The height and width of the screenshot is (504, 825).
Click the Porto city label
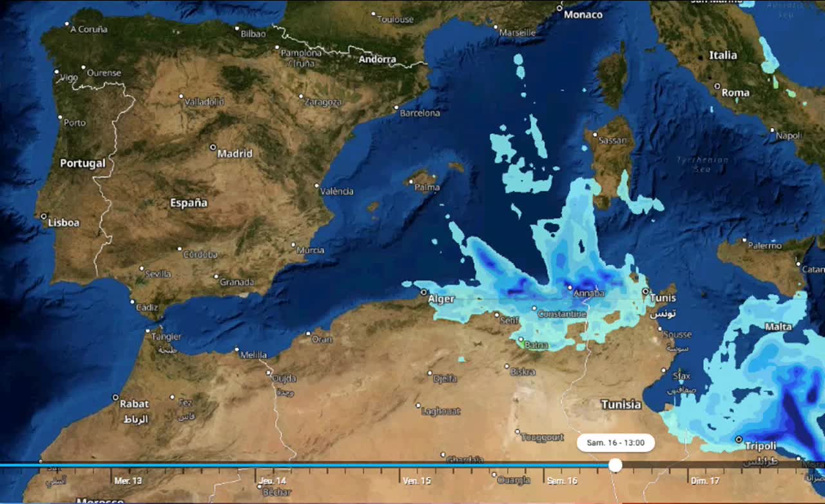point(75,122)
